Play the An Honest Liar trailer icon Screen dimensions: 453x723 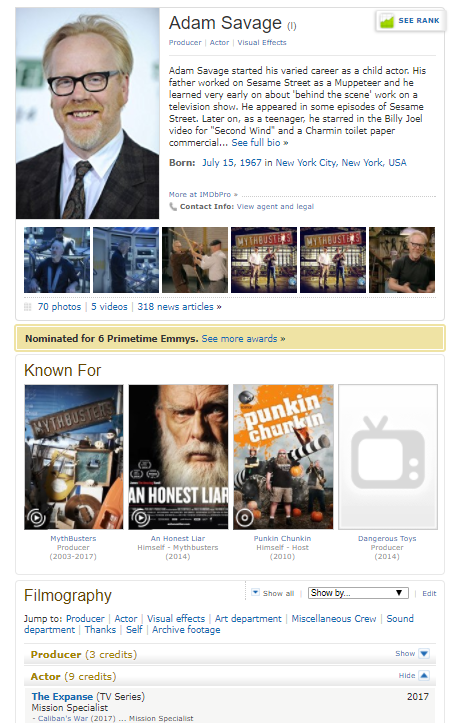click(x=140, y=518)
